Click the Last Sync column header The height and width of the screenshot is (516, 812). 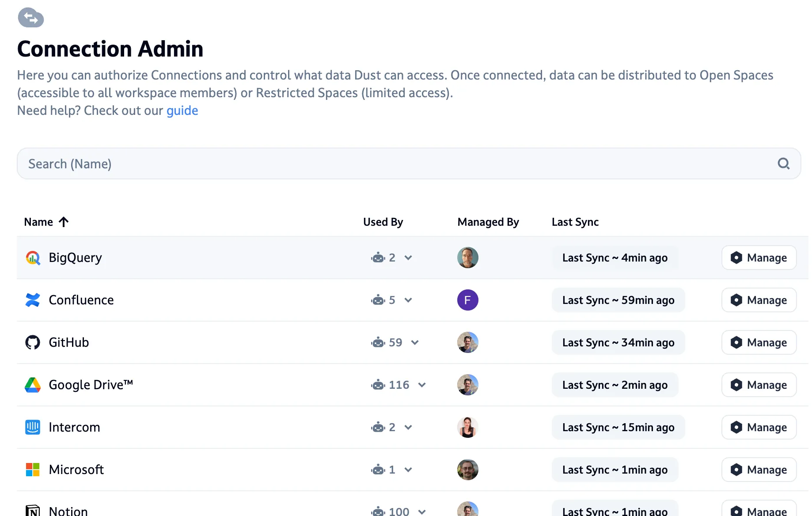coord(575,222)
